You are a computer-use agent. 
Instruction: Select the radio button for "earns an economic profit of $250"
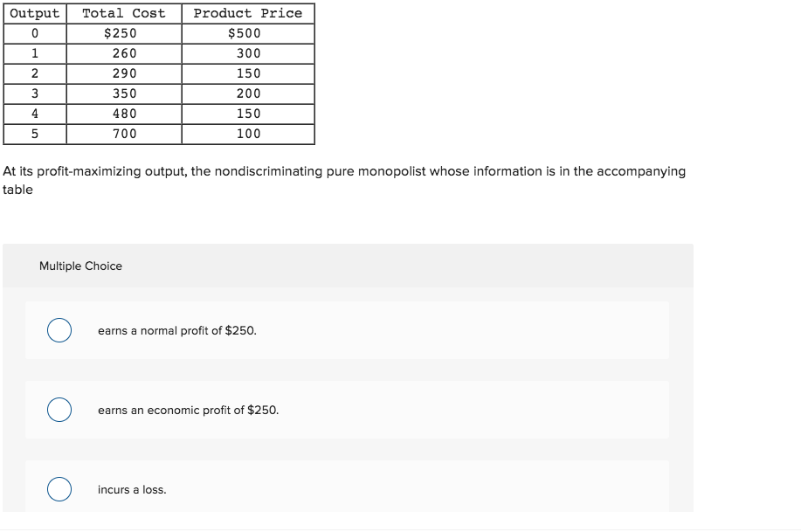(59, 410)
